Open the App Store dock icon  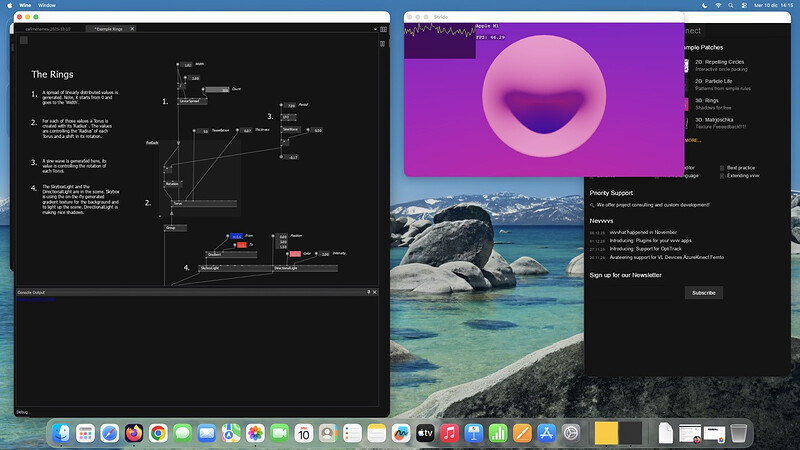coord(546,432)
